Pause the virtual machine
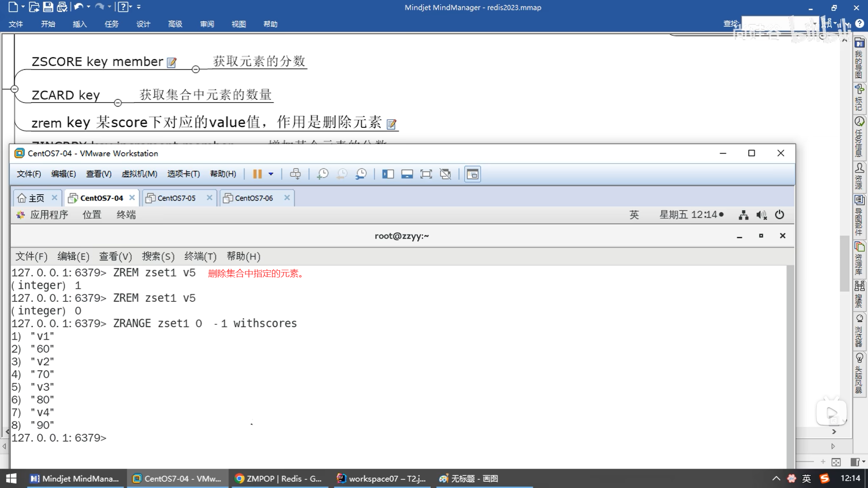 point(257,174)
